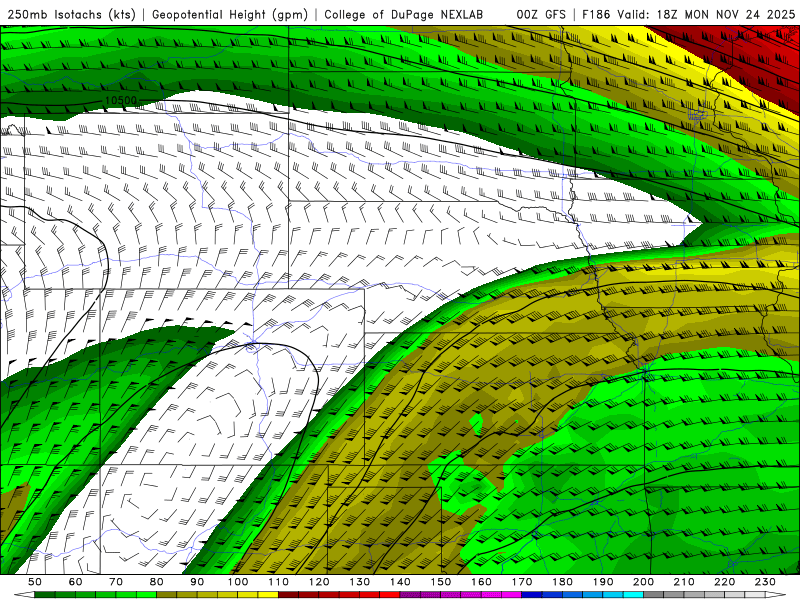Click the '190' color scale label
Image resolution: width=800 pixels, height=600 pixels.
click(x=603, y=582)
